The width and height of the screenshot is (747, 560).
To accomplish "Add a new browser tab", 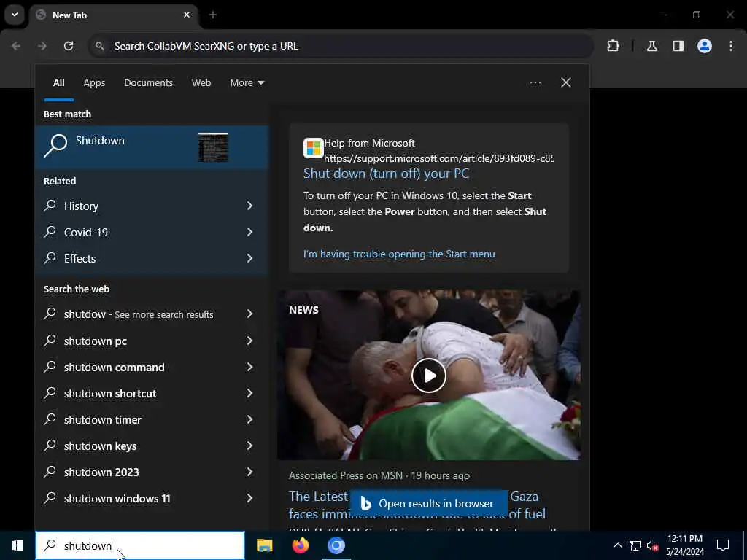I will [213, 15].
